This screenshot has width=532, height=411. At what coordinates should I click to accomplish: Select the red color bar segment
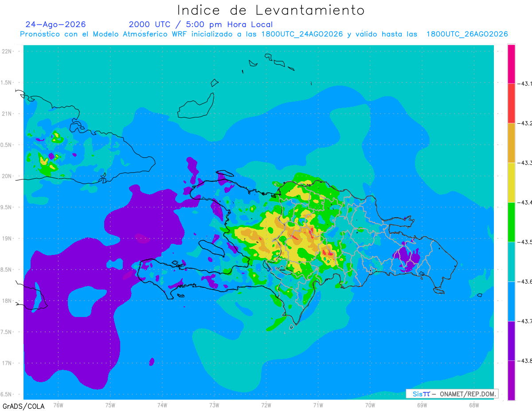pyautogui.click(x=511, y=103)
